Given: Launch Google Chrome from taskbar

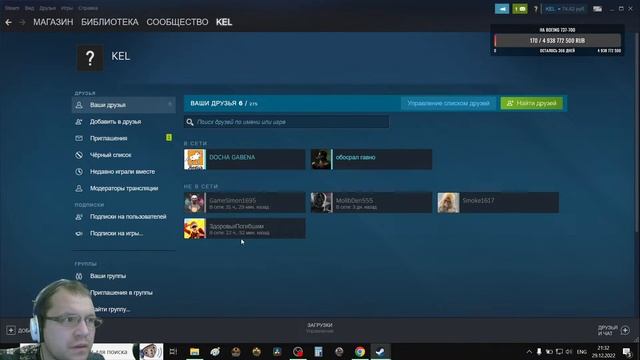Looking at the screenshot, I should click(360, 352).
